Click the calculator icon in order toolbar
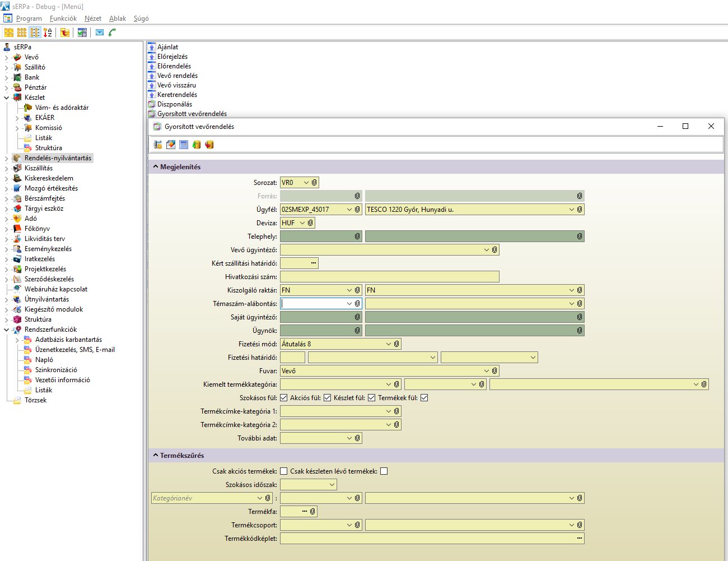 (x=184, y=145)
